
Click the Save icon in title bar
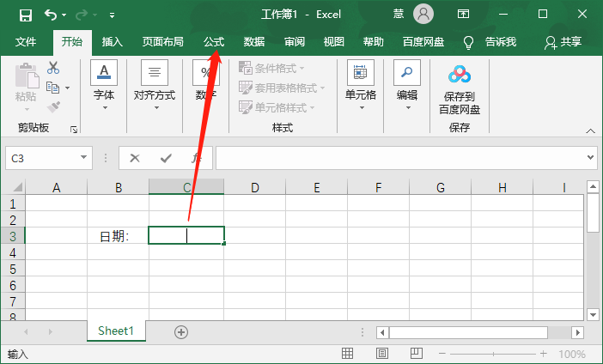(x=25, y=15)
